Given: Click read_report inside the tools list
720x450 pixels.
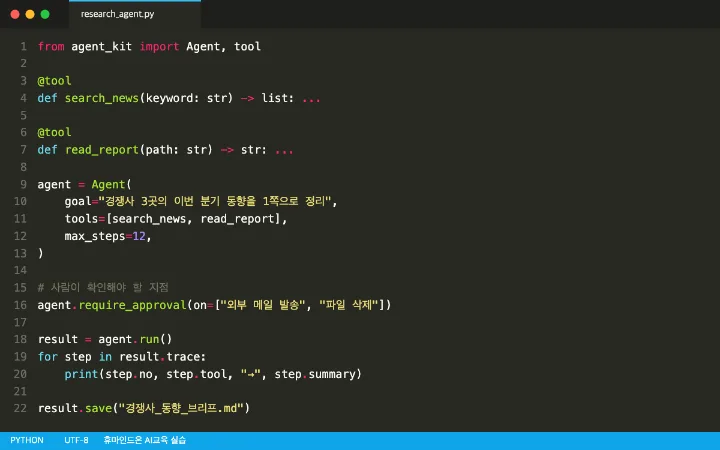Looking at the screenshot, I should pos(237,219).
